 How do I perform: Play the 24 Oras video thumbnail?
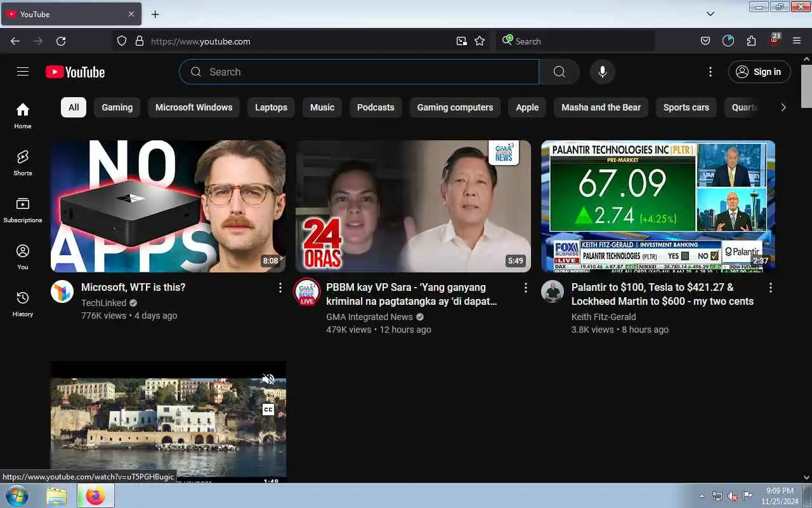click(x=413, y=206)
